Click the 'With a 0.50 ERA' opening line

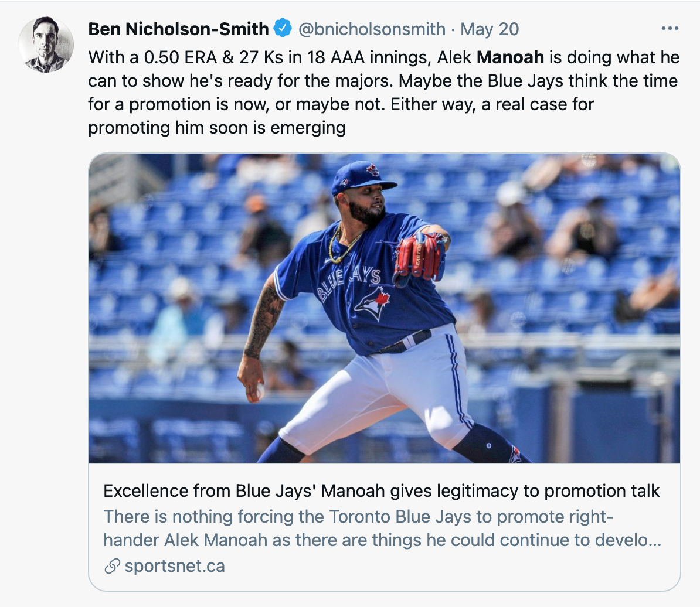point(383,57)
